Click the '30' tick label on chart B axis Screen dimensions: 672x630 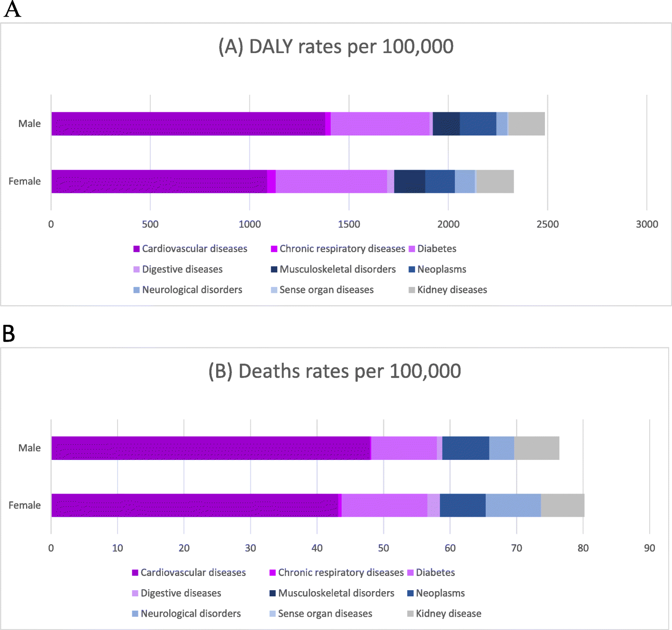coord(251,549)
